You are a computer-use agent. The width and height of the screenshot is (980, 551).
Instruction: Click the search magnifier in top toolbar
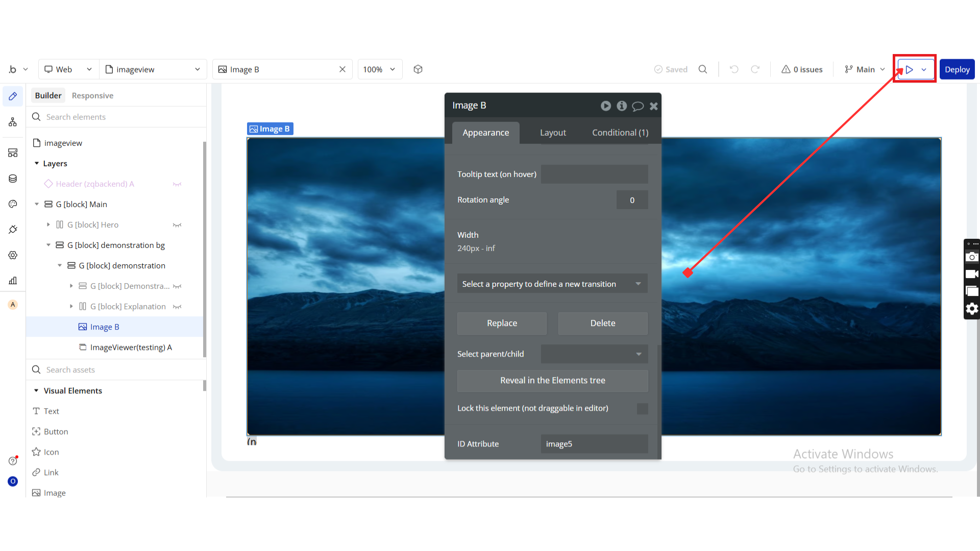[x=703, y=69]
